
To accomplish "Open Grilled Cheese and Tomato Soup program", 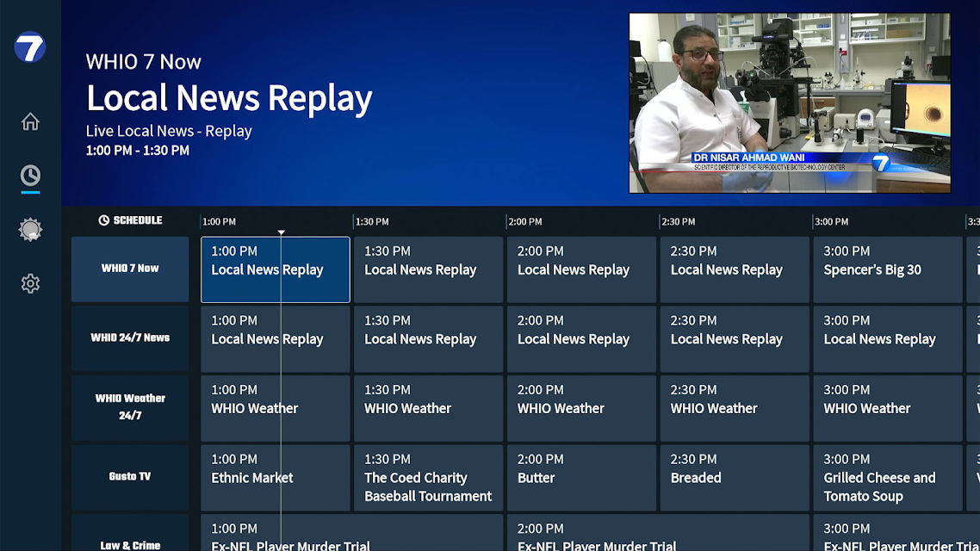I will tap(888, 477).
